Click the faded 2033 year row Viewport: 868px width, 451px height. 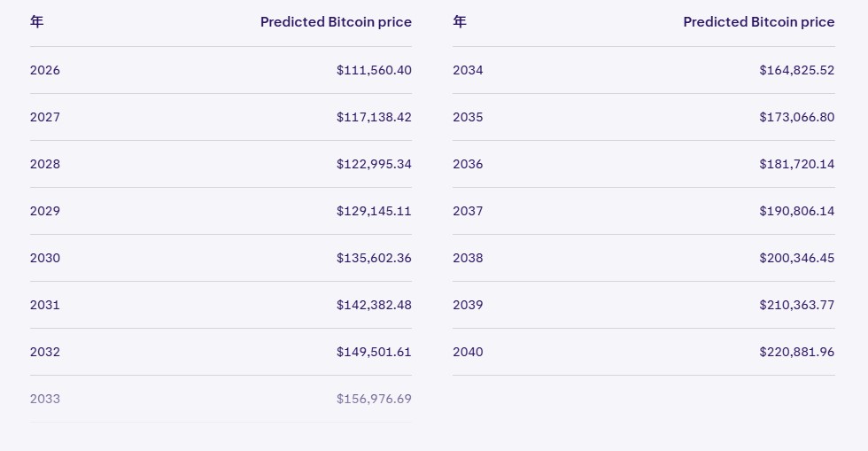[45, 399]
